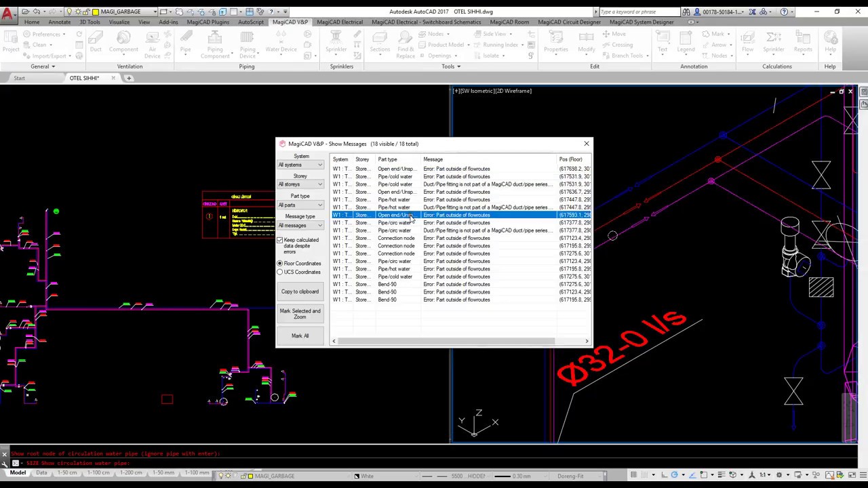This screenshot has height=488, width=868.
Task: Select the Pipe/hot water row with fitting message
Action: [461, 207]
